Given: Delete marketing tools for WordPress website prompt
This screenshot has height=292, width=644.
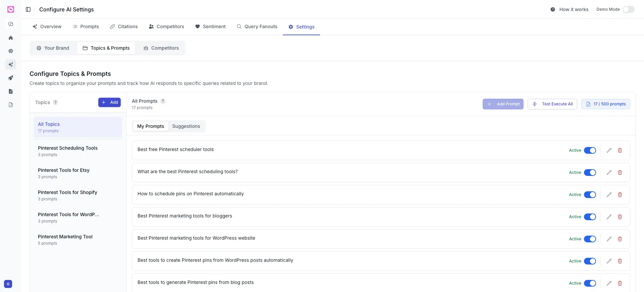Looking at the screenshot, I should 620,239.
